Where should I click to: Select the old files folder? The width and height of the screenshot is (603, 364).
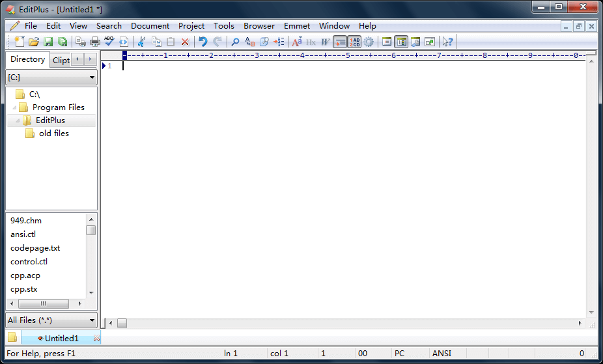pos(54,133)
